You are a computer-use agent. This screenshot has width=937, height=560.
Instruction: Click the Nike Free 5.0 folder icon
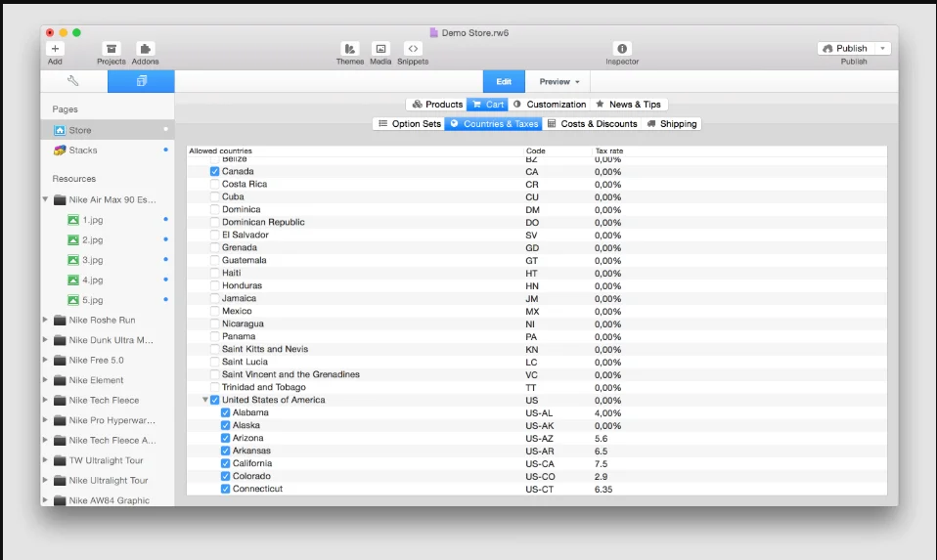pos(60,360)
